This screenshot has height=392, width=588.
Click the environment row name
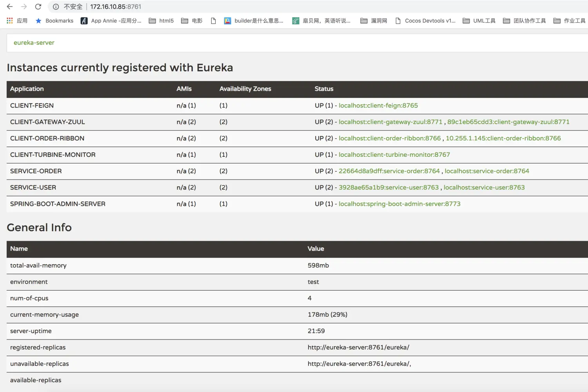pyautogui.click(x=29, y=282)
